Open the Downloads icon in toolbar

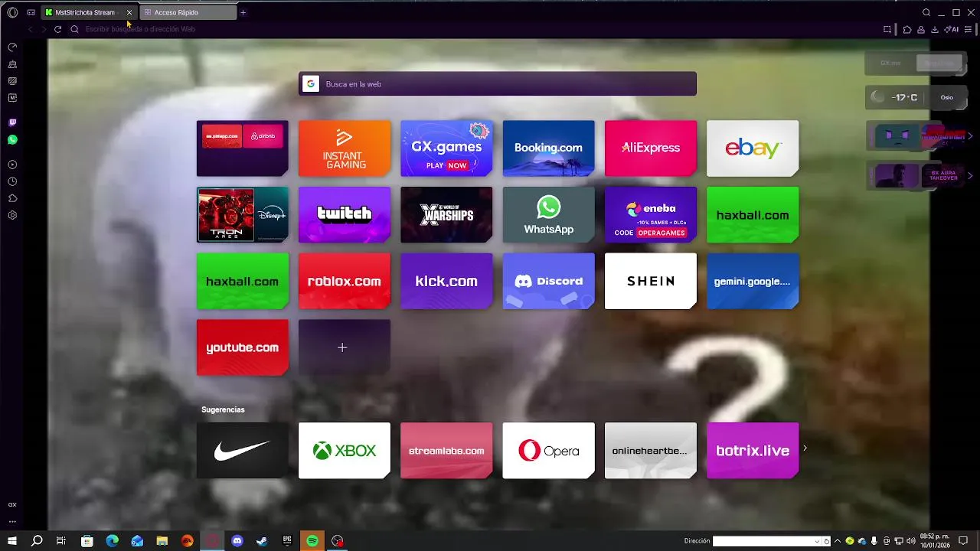pyautogui.click(x=935, y=29)
